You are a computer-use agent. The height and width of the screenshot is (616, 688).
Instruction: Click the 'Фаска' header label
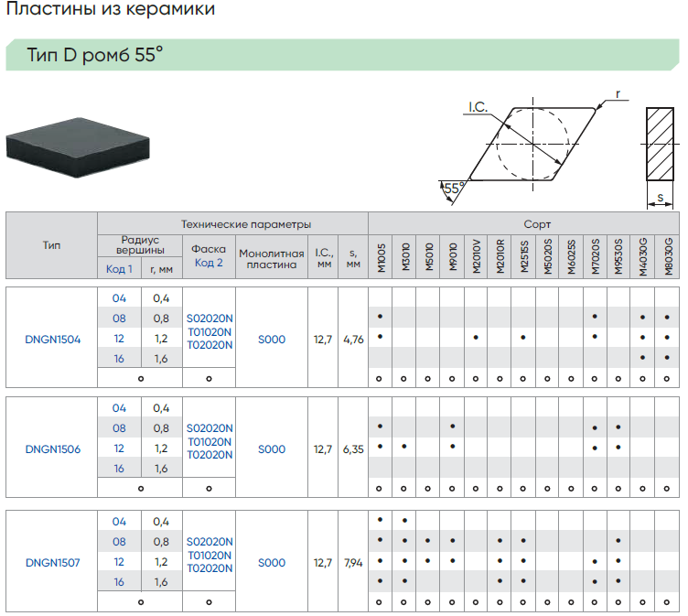(209, 249)
